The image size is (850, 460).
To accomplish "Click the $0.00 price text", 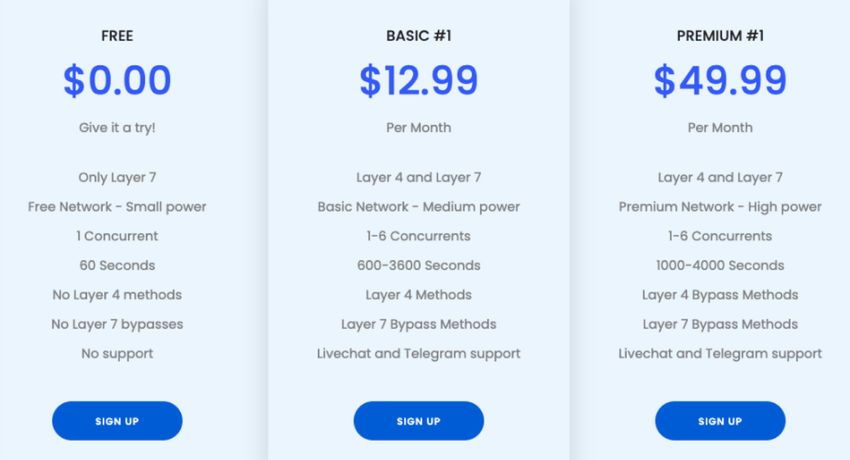I will pyautogui.click(x=117, y=80).
